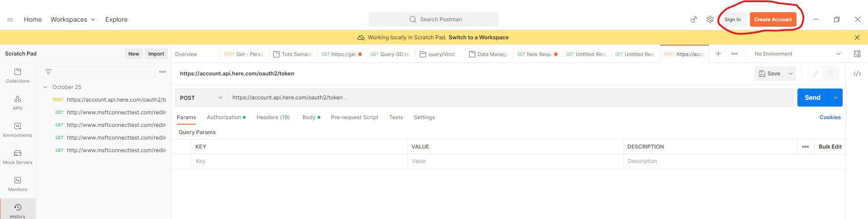The height and width of the screenshot is (219, 868).
Task: Open the Collections sidebar icon
Action: coord(18,75)
